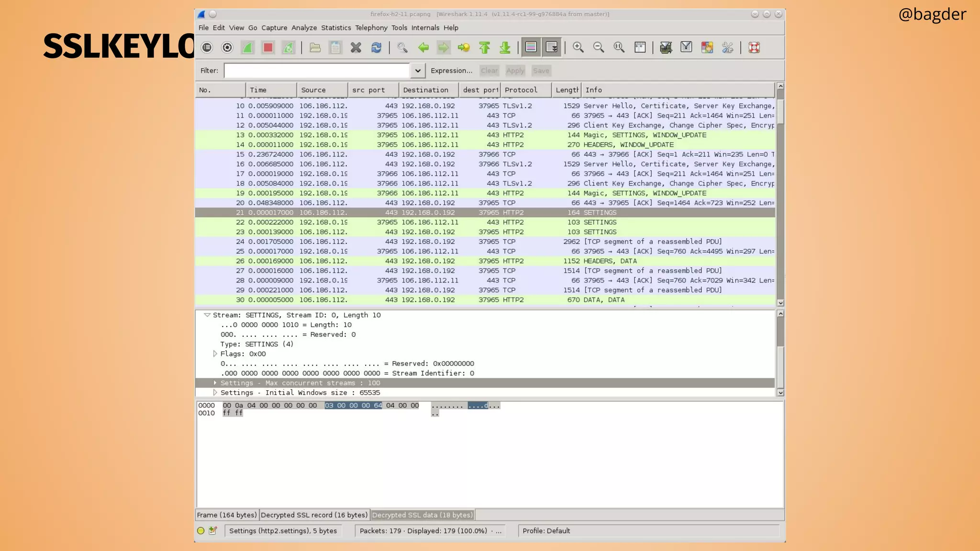Image resolution: width=980 pixels, height=551 pixels.
Task: Click the Expression... button
Action: click(x=451, y=70)
